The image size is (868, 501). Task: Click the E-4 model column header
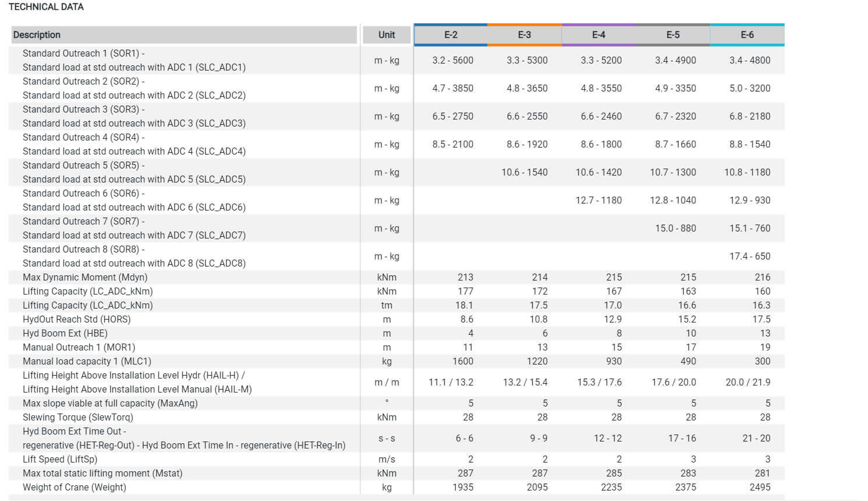pos(599,35)
